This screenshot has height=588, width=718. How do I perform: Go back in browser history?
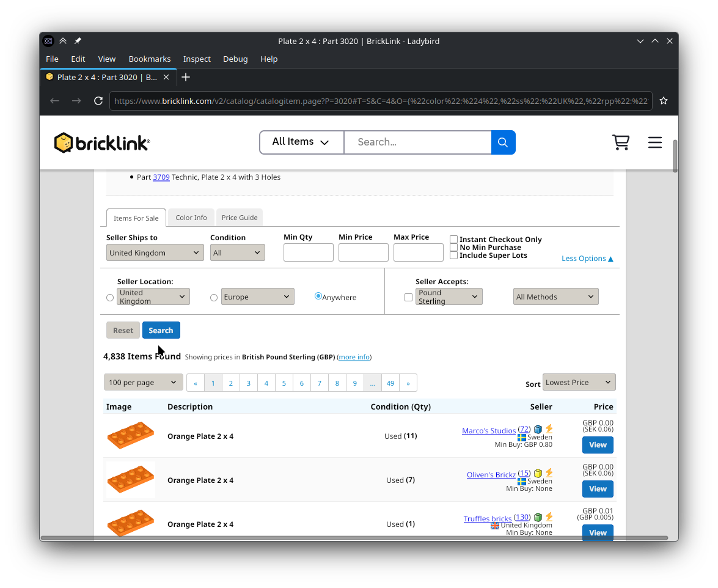pos(54,101)
